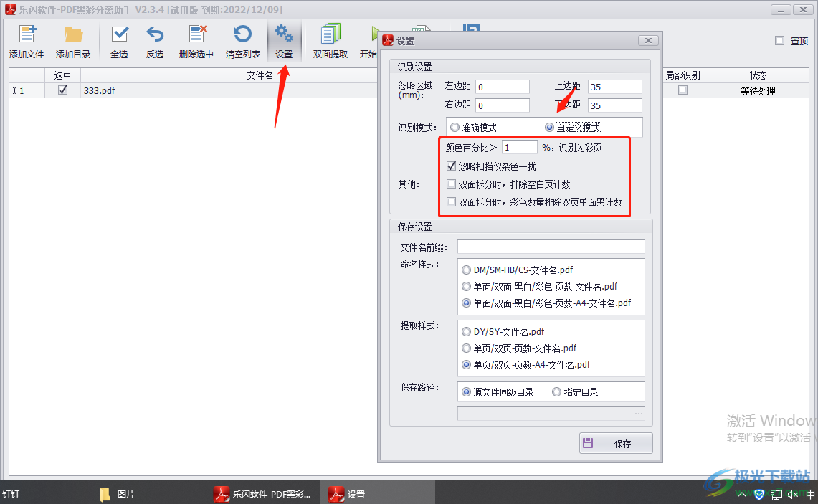
Task: Launch the 双面提取 duplex extract tool
Action: 330,42
